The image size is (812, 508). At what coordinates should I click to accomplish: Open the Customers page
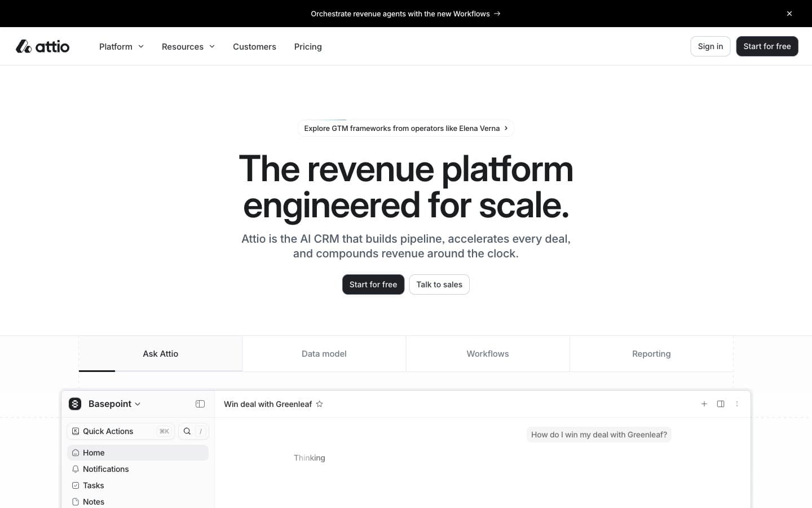pyautogui.click(x=254, y=46)
